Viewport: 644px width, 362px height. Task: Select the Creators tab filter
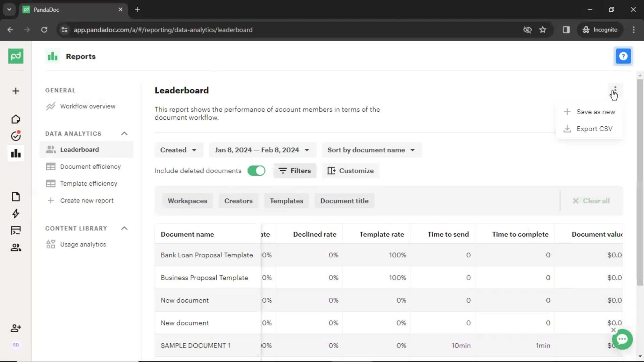coord(238,201)
